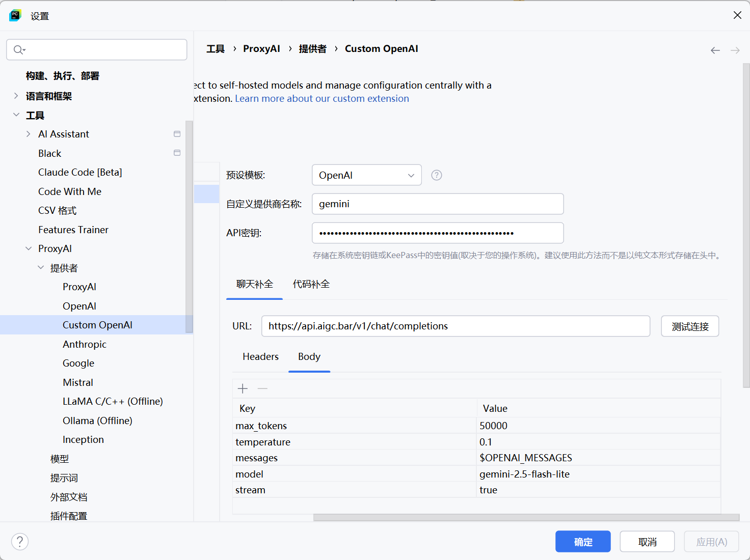Open help via the bottom-left question mark
This screenshot has height=560, width=750.
click(20, 542)
